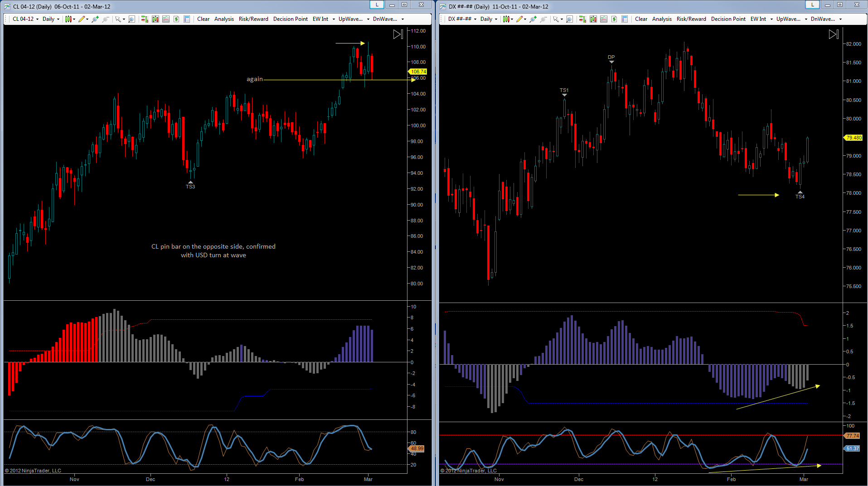Open the Daily interval dropdown in DX window
The height and width of the screenshot is (486, 868).
[x=489, y=19]
